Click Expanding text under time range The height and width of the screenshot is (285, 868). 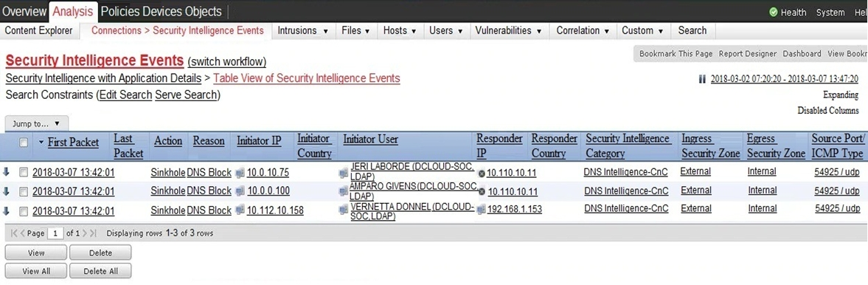[x=841, y=95]
